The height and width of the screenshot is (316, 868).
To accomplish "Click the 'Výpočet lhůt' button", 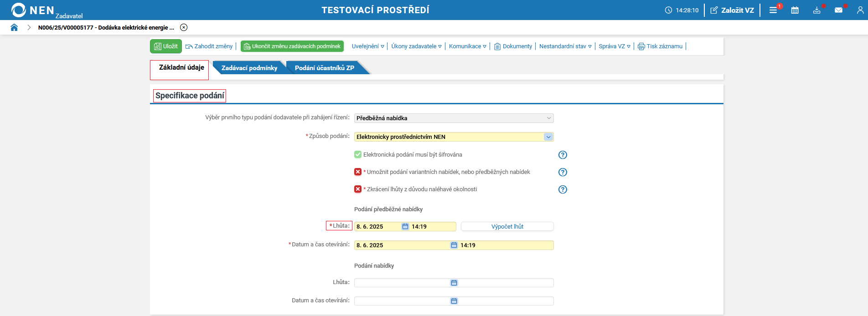I will tap(507, 226).
